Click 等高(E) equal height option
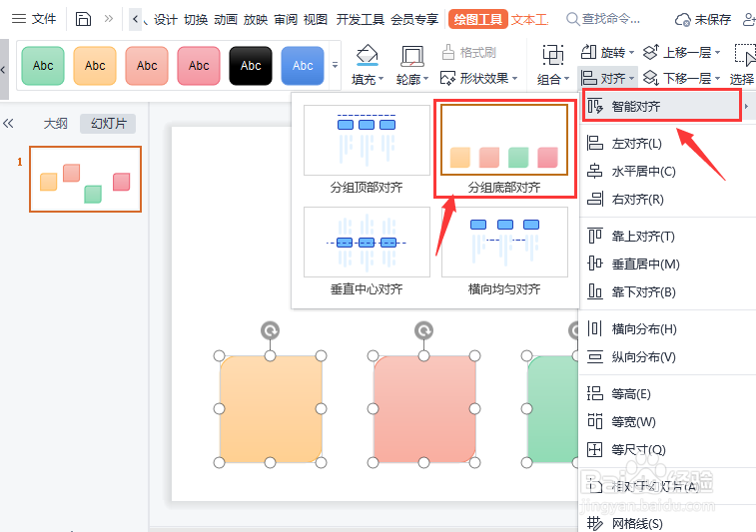Image resolution: width=756 pixels, height=532 pixels. click(630, 394)
